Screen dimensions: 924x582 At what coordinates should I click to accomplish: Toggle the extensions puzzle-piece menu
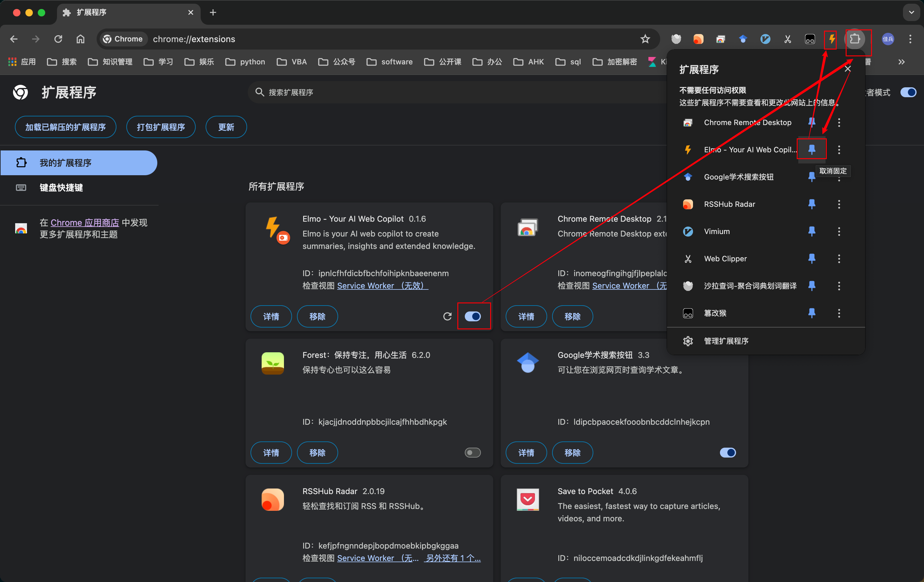click(855, 39)
